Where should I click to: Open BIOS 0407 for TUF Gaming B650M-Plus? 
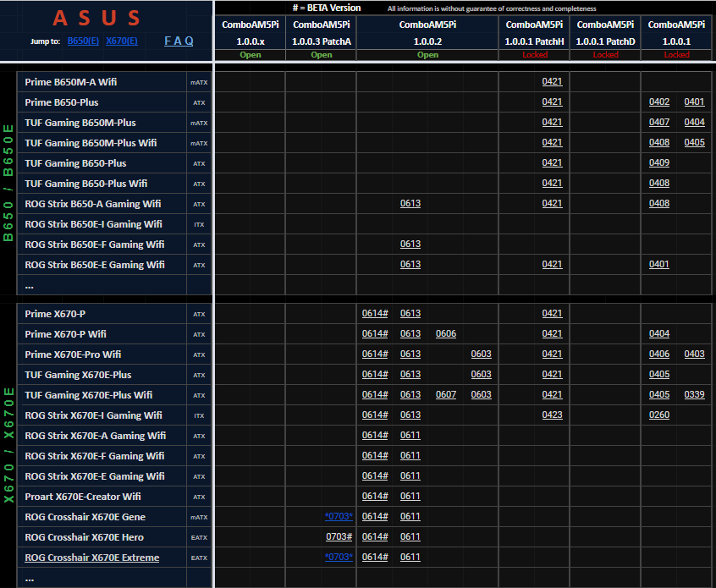point(659,123)
